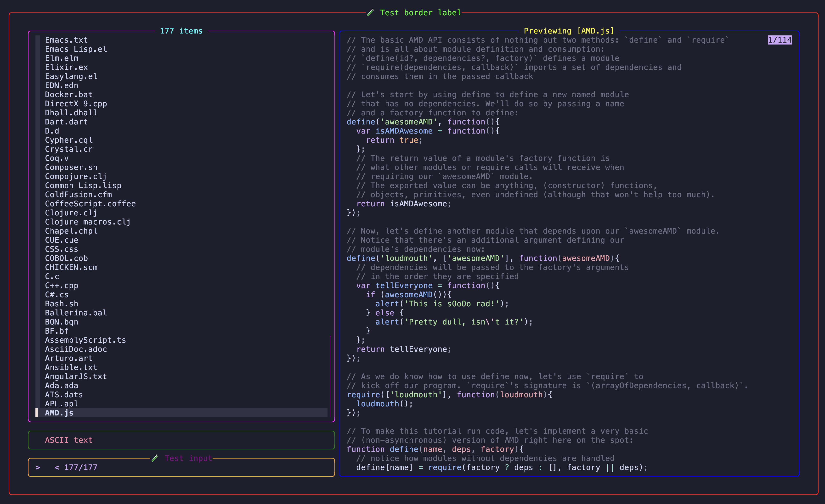Click the ASCII text info box
The image size is (825, 504).
pyautogui.click(x=181, y=440)
